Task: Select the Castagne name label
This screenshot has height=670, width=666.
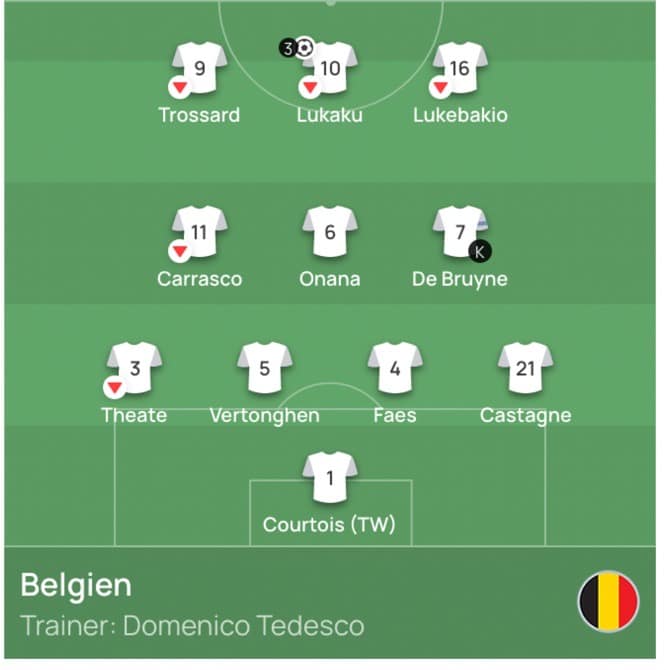Action: 525,415
